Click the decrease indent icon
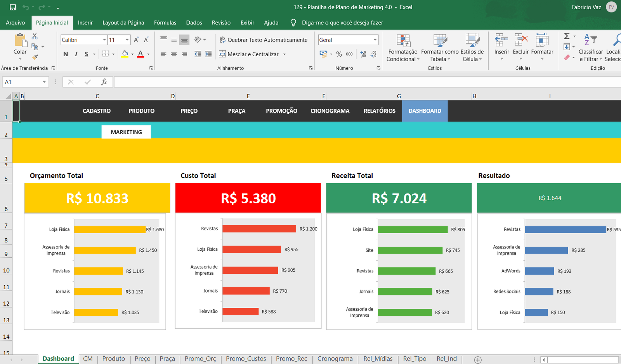The height and width of the screenshot is (364, 621). click(x=198, y=54)
